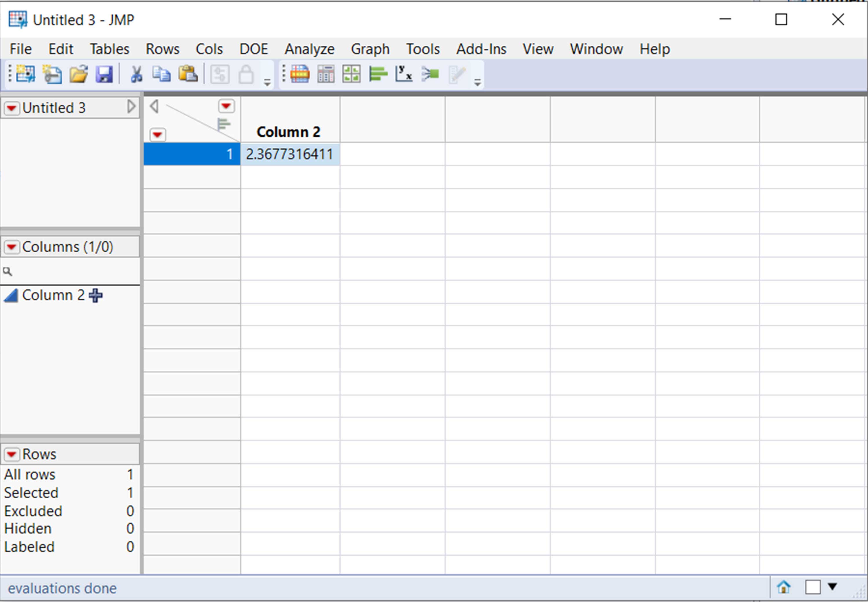Open Rows panel red triangle menu

tap(12, 454)
